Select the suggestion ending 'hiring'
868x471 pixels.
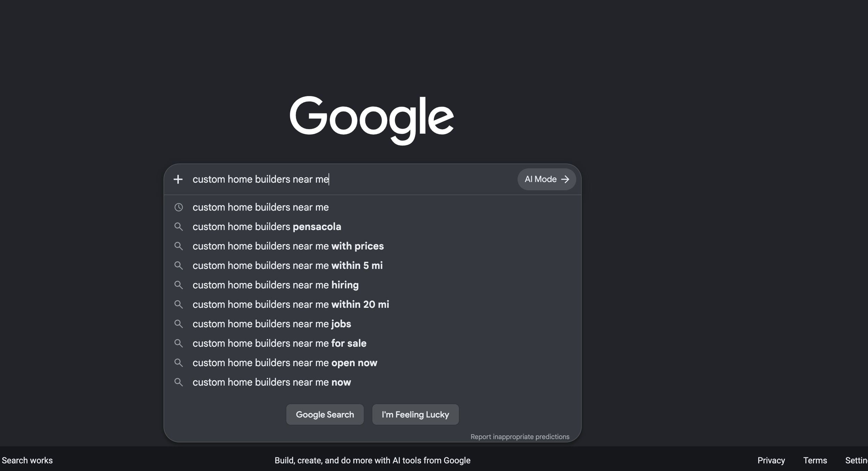click(373, 285)
